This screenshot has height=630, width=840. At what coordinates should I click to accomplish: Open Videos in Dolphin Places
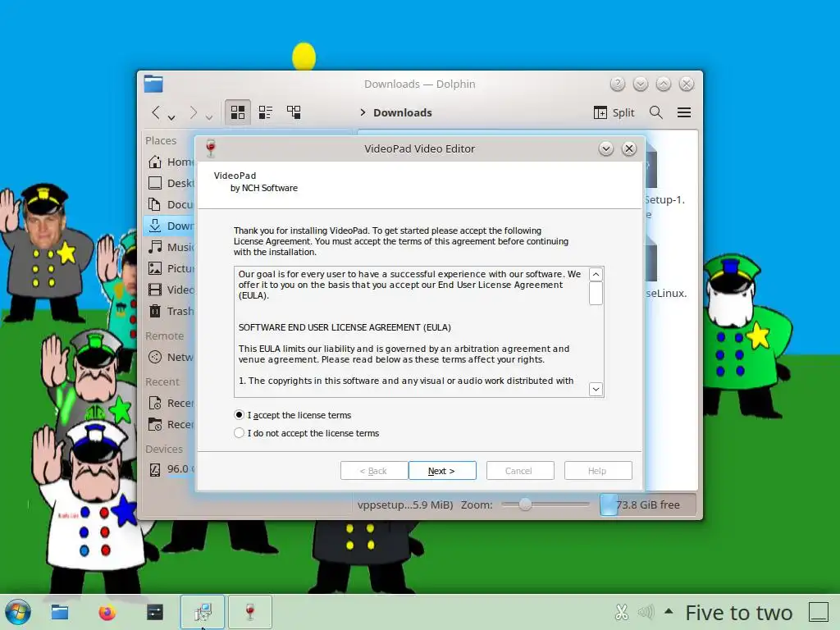171,290
